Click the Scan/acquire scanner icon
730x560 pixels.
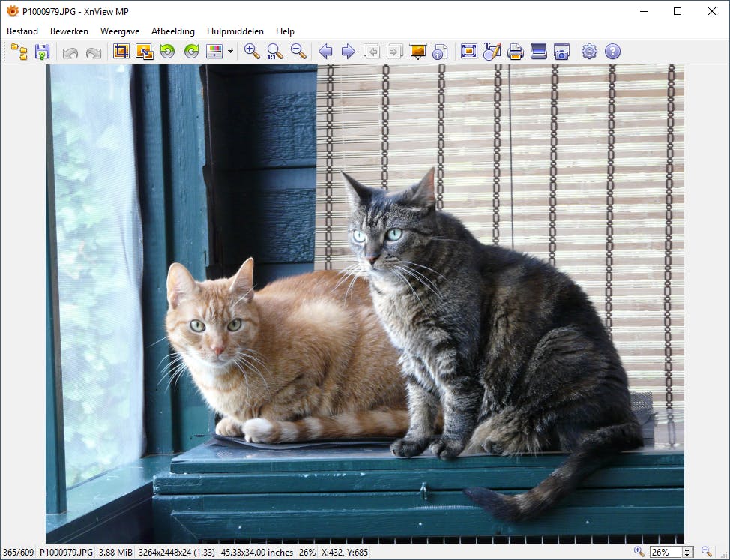click(539, 51)
